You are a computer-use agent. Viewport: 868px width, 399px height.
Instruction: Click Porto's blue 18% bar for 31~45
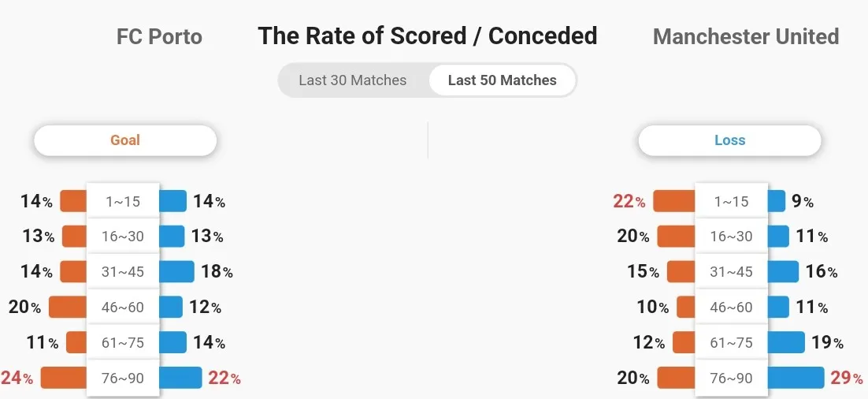tap(176, 271)
